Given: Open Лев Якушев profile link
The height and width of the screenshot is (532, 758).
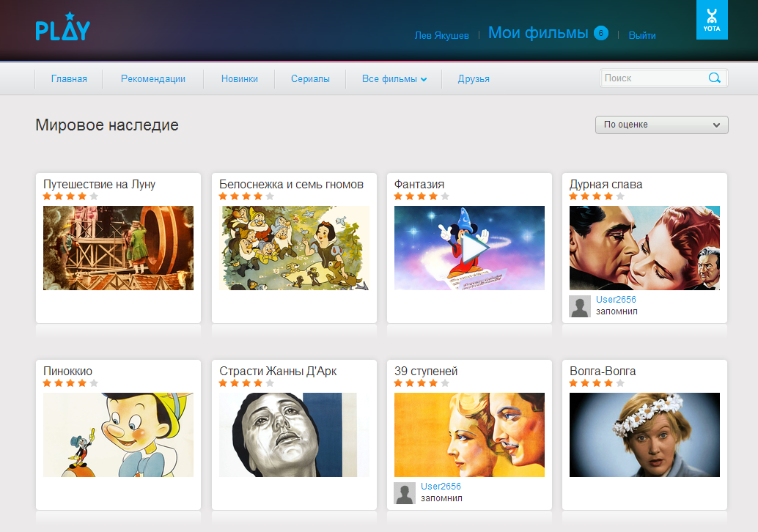Looking at the screenshot, I should [x=442, y=35].
